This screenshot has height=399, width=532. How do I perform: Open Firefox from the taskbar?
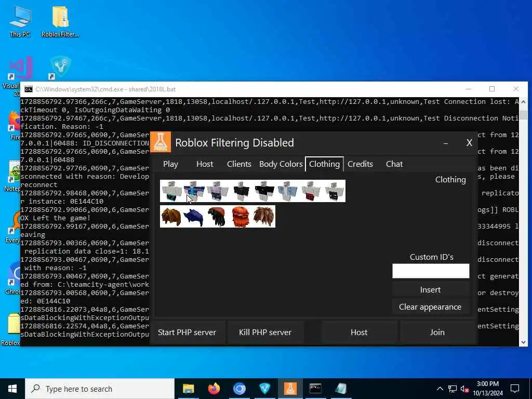click(x=214, y=389)
